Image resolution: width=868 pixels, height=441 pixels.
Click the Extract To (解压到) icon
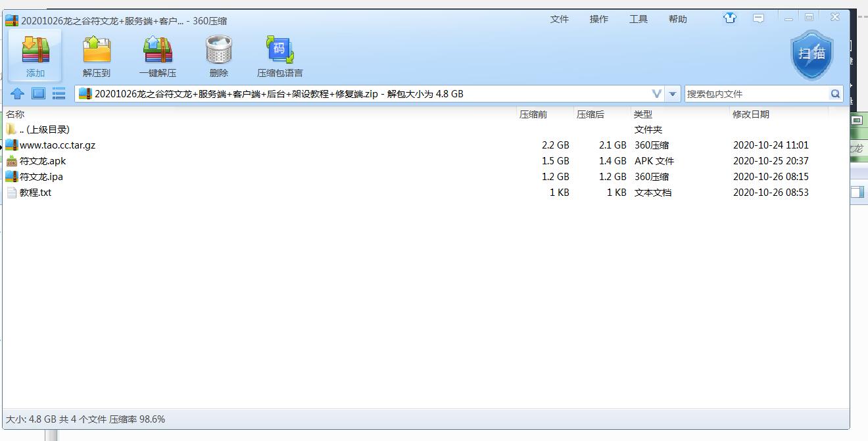point(97,50)
